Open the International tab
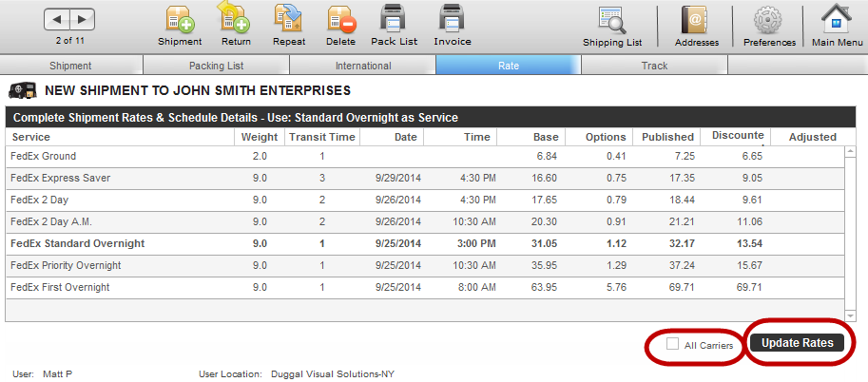The width and height of the screenshot is (868, 382). pos(363,66)
